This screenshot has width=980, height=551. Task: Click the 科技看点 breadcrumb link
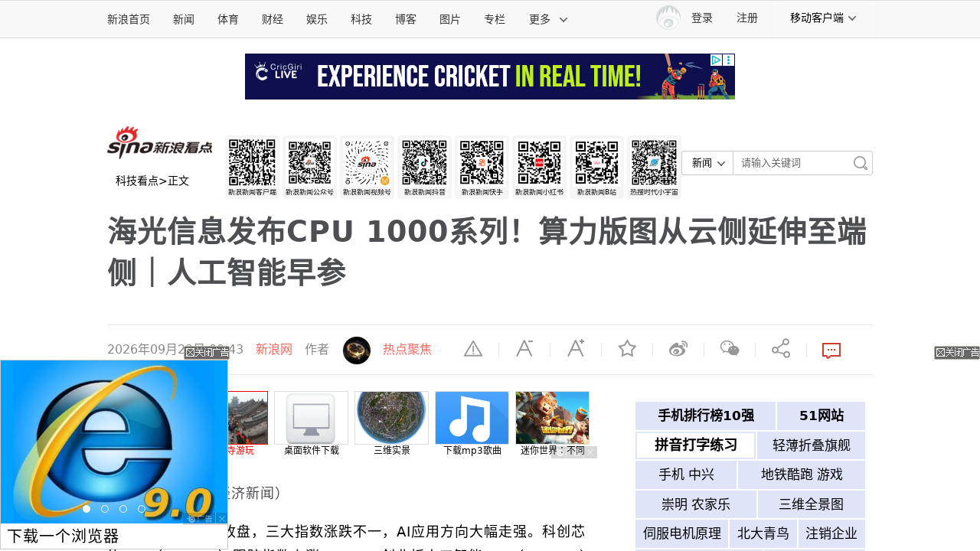coord(137,181)
